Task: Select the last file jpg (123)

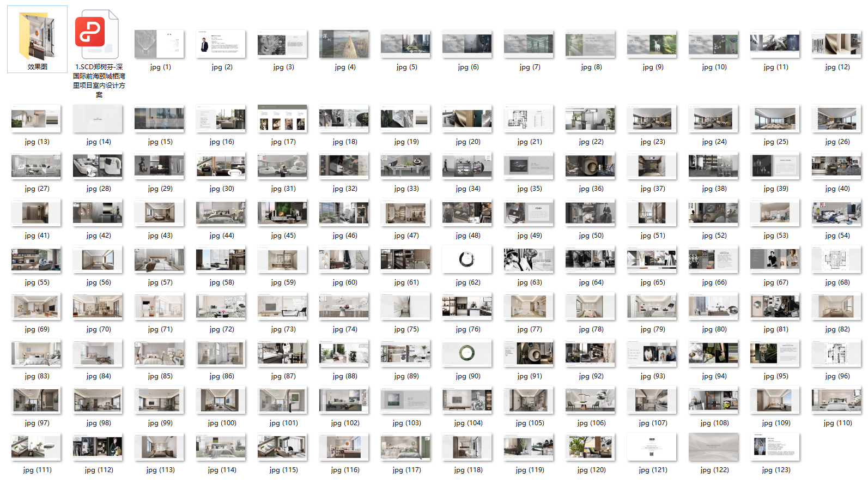Action: click(x=775, y=447)
